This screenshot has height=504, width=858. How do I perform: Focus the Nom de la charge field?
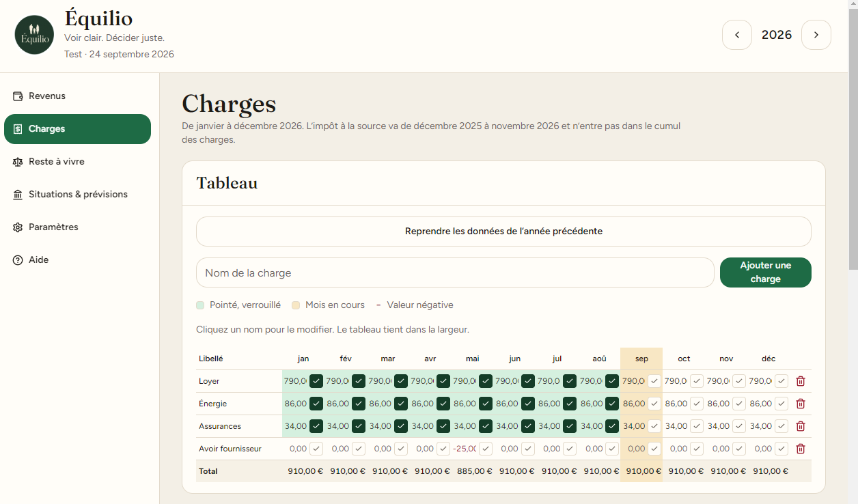(455, 272)
